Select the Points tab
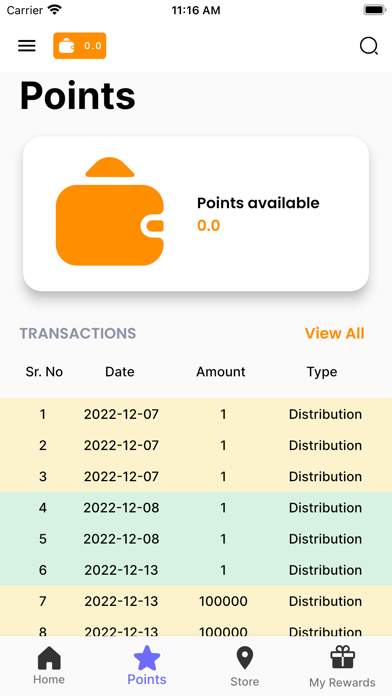 [147, 665]
